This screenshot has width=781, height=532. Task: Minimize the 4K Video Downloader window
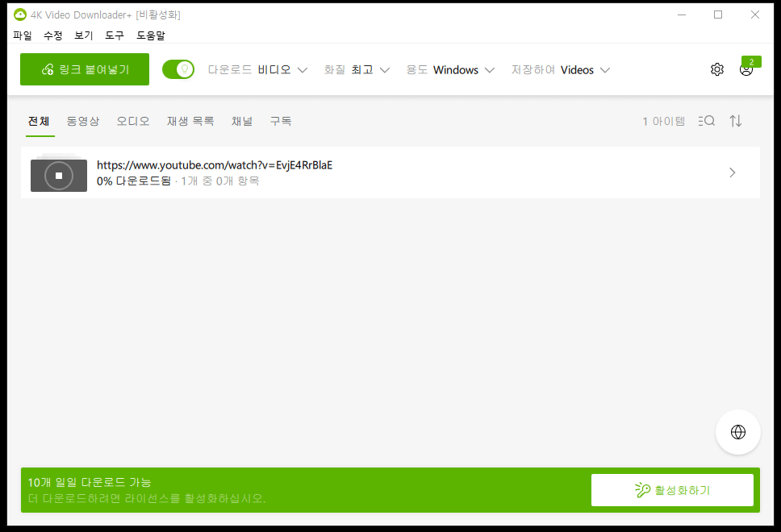(682, 15)
